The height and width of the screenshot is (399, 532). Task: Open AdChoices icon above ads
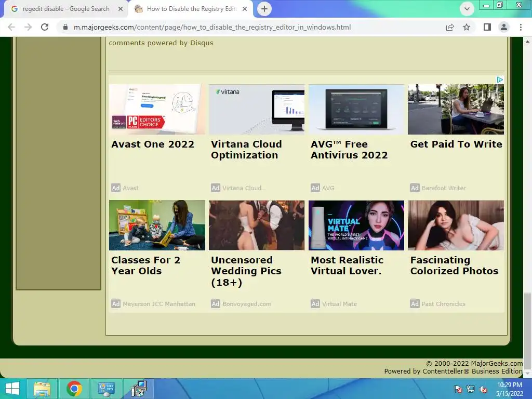coord(500,79)
